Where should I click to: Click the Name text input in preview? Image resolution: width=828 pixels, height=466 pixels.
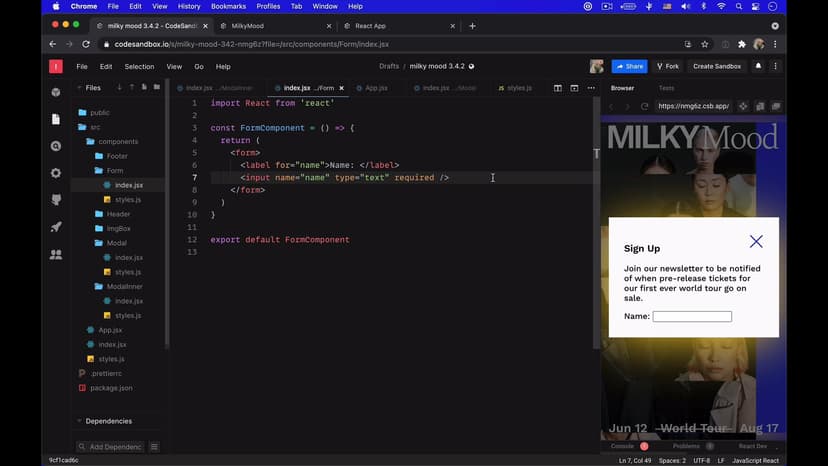click(x=692, y=316)
